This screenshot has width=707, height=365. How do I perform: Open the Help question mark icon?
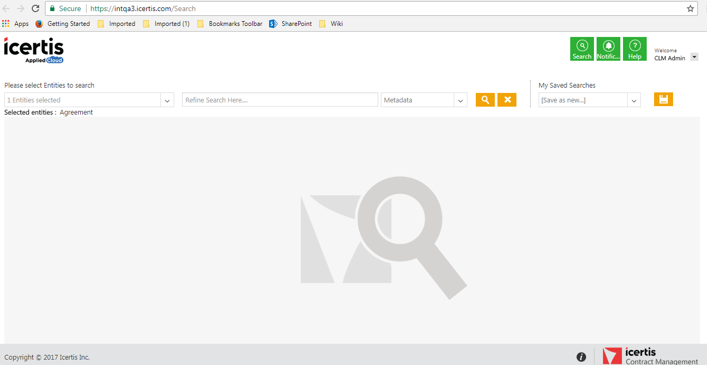click(634, 49)
